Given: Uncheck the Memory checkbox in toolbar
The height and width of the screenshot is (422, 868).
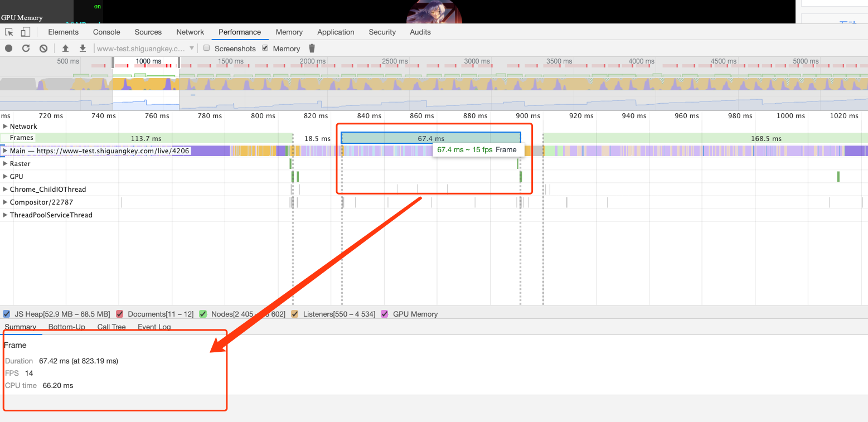Looking at the screenshot, I should [x=265, y=48].
